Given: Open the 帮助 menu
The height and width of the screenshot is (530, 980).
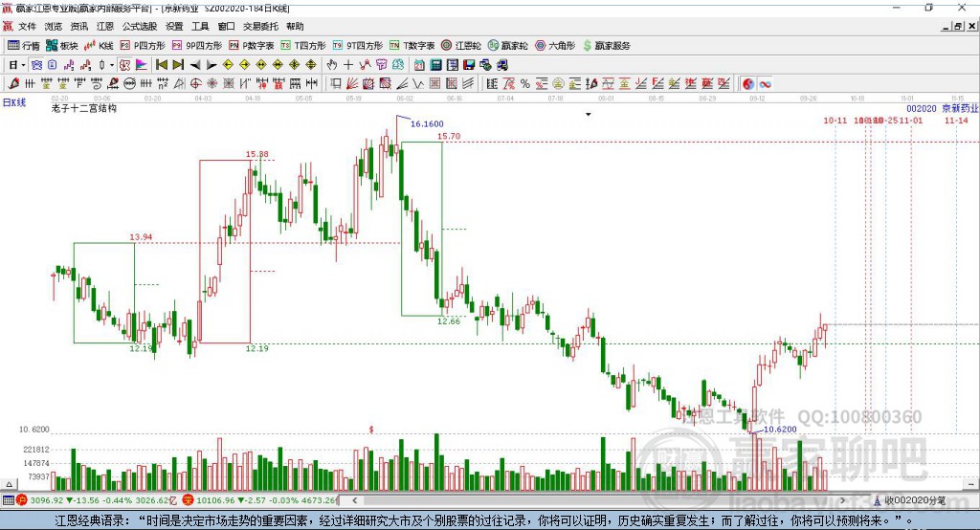Looking at the screenshot, I should [295, 26].
